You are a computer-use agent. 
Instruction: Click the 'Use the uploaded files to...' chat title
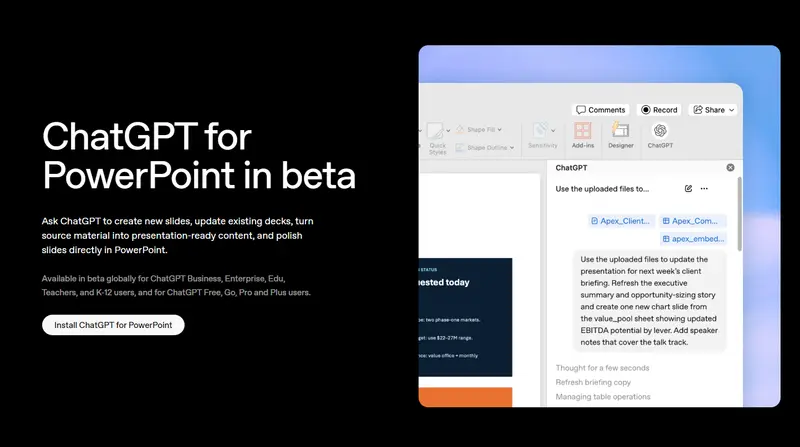tap(602, 189)
